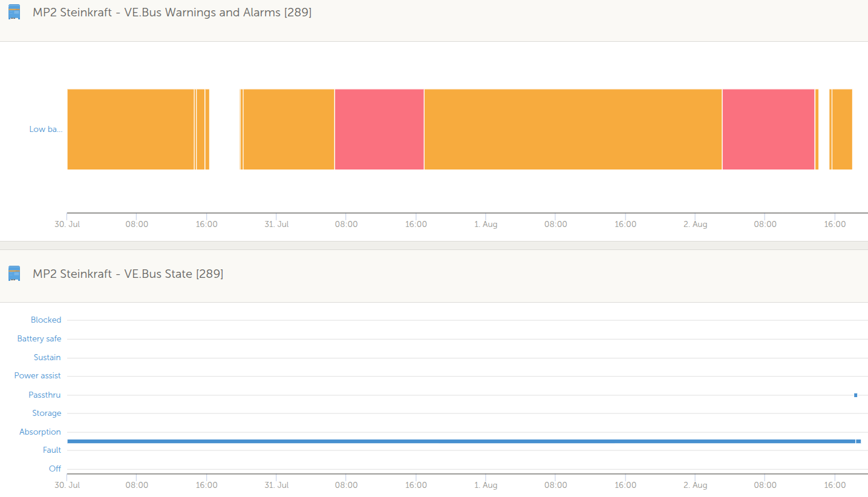
Task: Click the small Passthru data point marker
Action: coord(855,395)
